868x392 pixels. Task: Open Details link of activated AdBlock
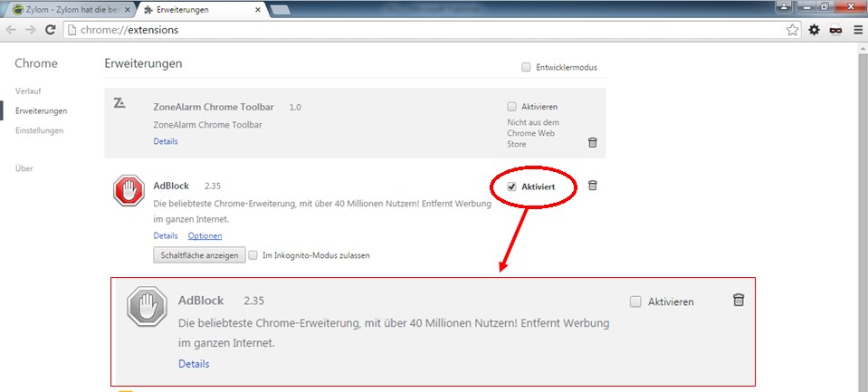pos(166,235)
